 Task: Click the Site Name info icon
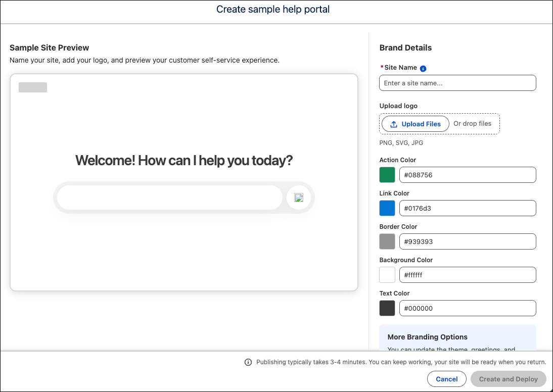[423, 68]
